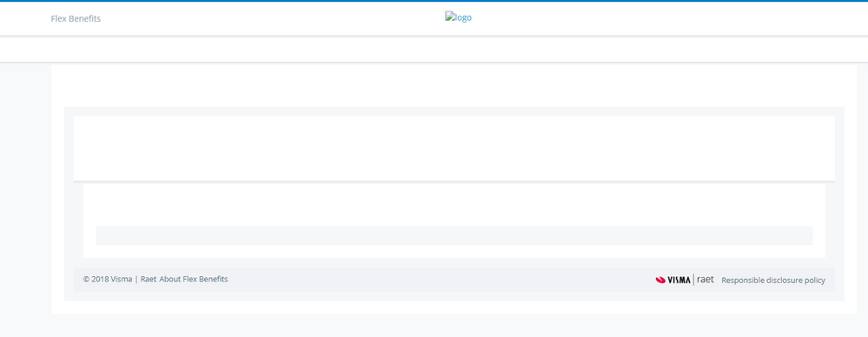
Task: Click the empty gray bar in lower panel
Action: [454, 235]
